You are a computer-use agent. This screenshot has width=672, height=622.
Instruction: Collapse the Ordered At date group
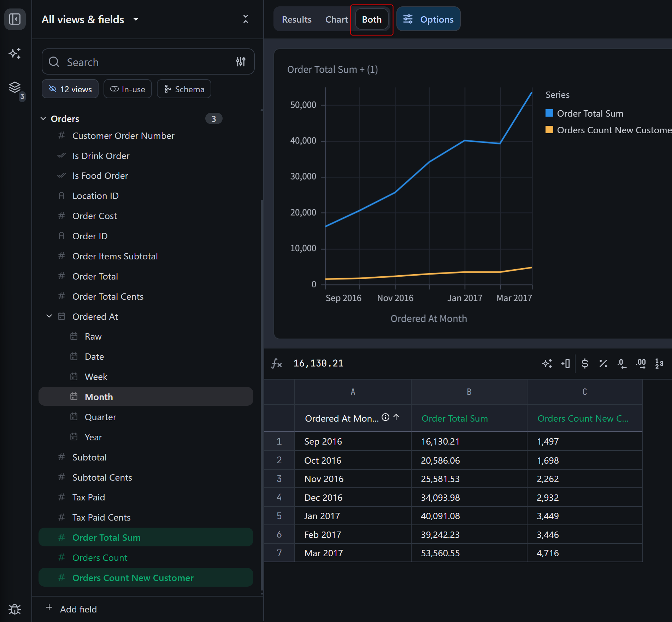pyautogui.click(x=49, y=316)
